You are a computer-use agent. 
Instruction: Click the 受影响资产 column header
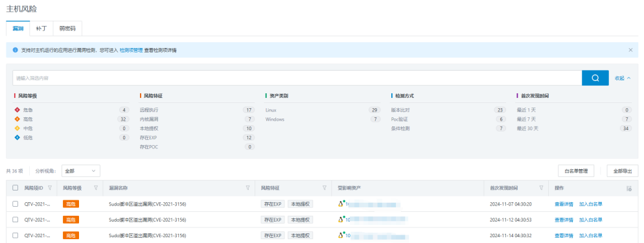tap(349, 187)
